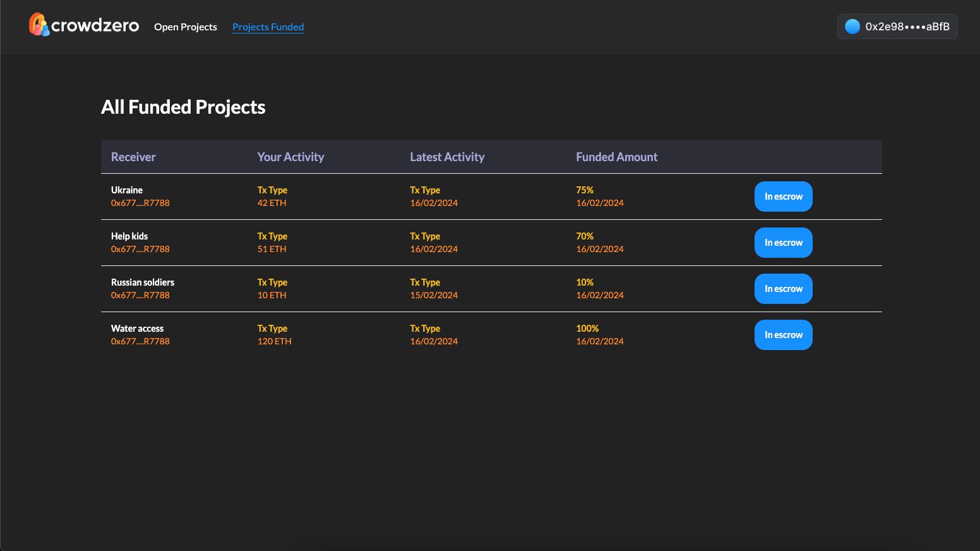
Task: Click In escrow for Russian soldiers row
Action: 784,289
